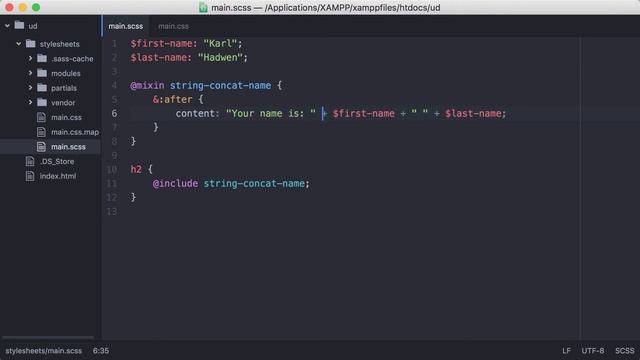Screen dimensions: 640x360
Task: Click the ud root folder icon
Action: point(20,25)
